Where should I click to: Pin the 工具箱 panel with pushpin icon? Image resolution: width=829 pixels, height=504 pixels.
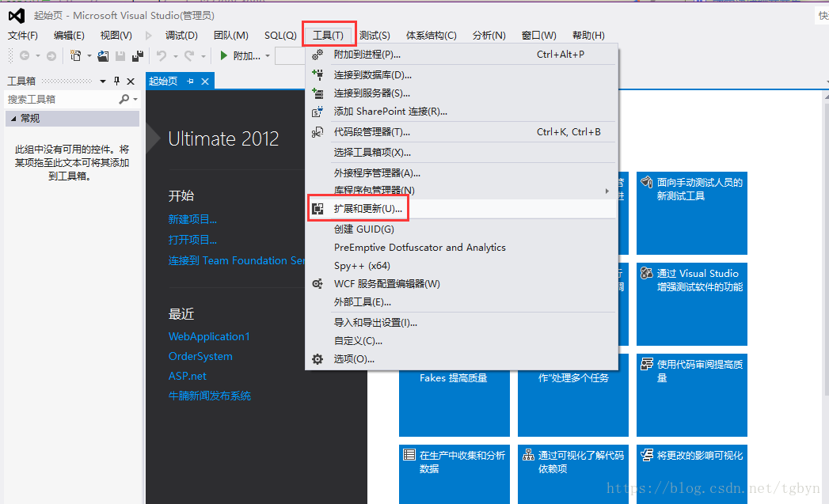point(117,81)
